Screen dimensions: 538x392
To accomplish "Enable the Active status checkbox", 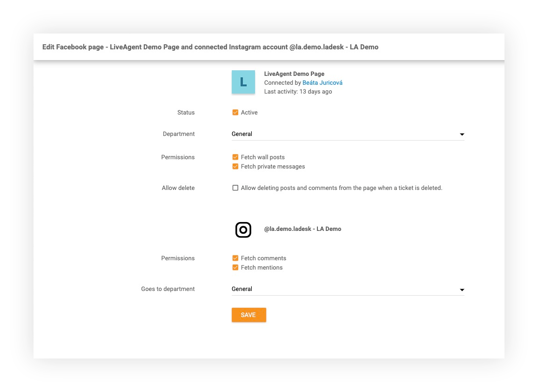I will point(235,112).
